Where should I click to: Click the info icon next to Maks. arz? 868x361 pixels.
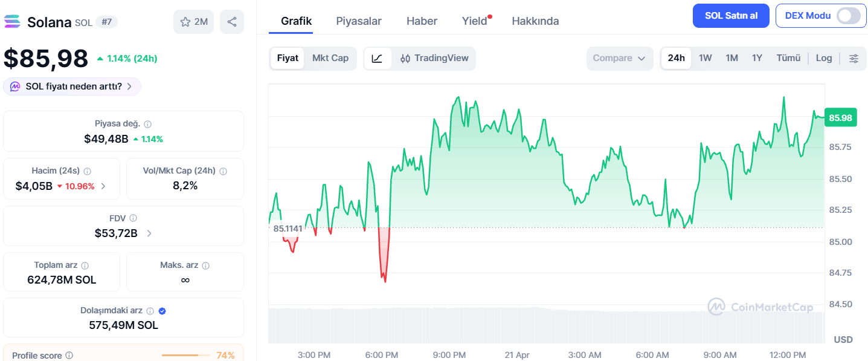click(206, 265)
